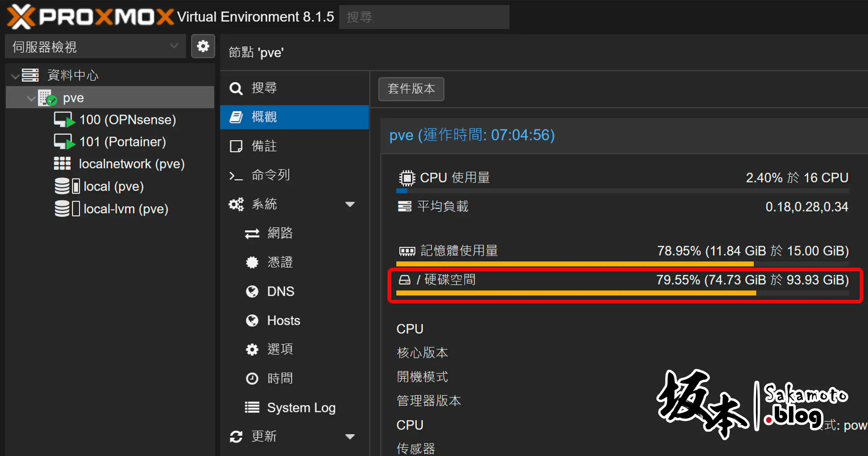Open the local-lvm (pve) storage
This screenshot has width=868, height=456.
point(125,209)
